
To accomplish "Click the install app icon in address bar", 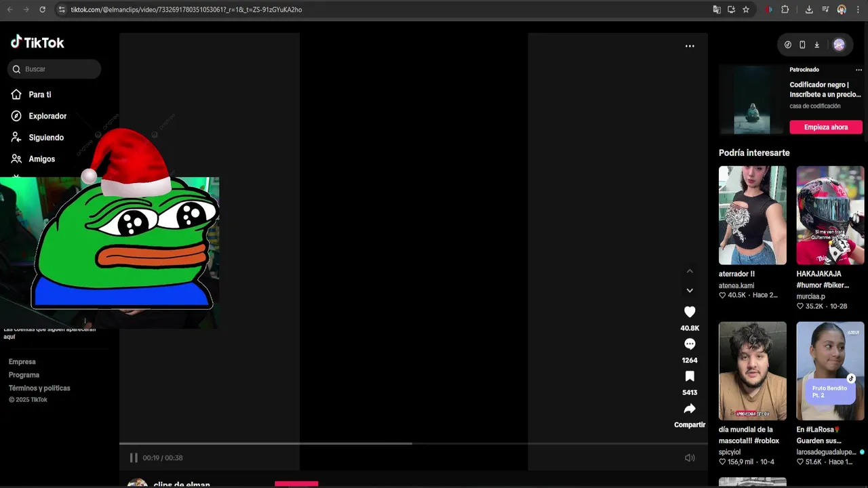I will 731,9.
